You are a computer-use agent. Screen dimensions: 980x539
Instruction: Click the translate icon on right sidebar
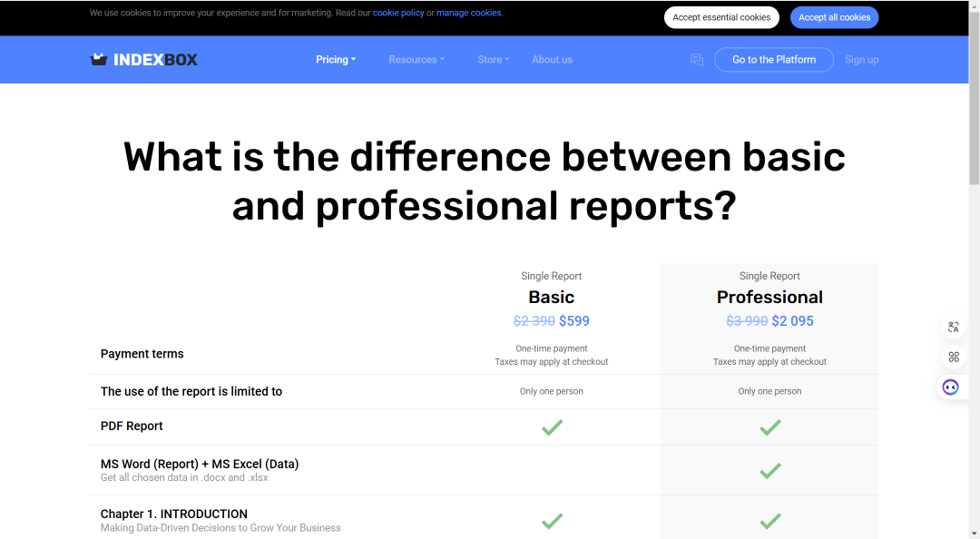pyautogui.click(x=953, y=327)
